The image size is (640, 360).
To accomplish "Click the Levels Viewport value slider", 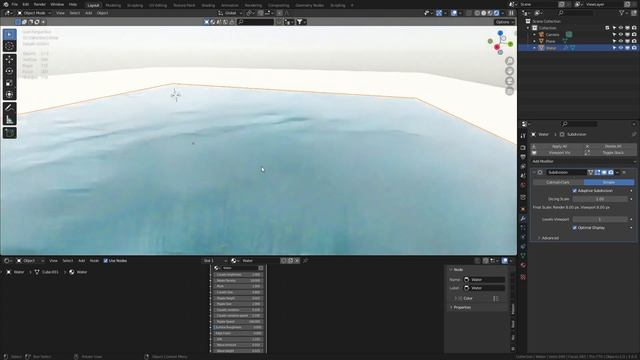I will [x=600, y=220].
